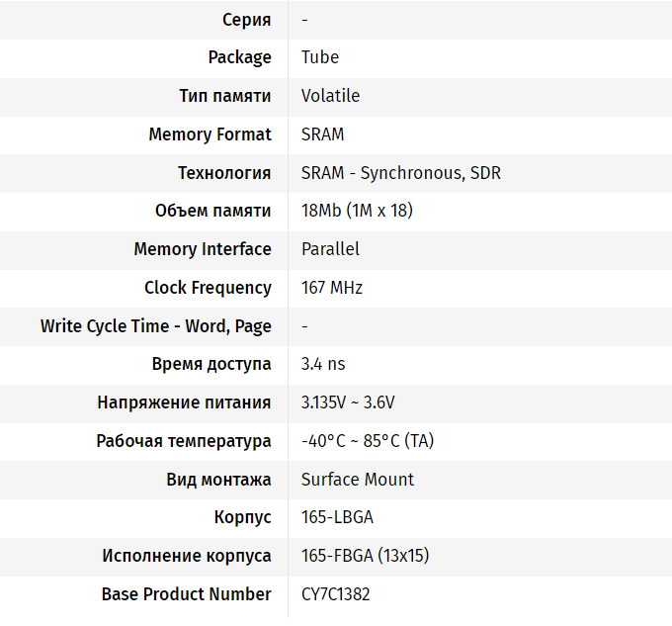This screenshot has height=626, width=672.
Task: Select the "SRAM - Synchronous, SDR" technology value
Action: (400, 173)
